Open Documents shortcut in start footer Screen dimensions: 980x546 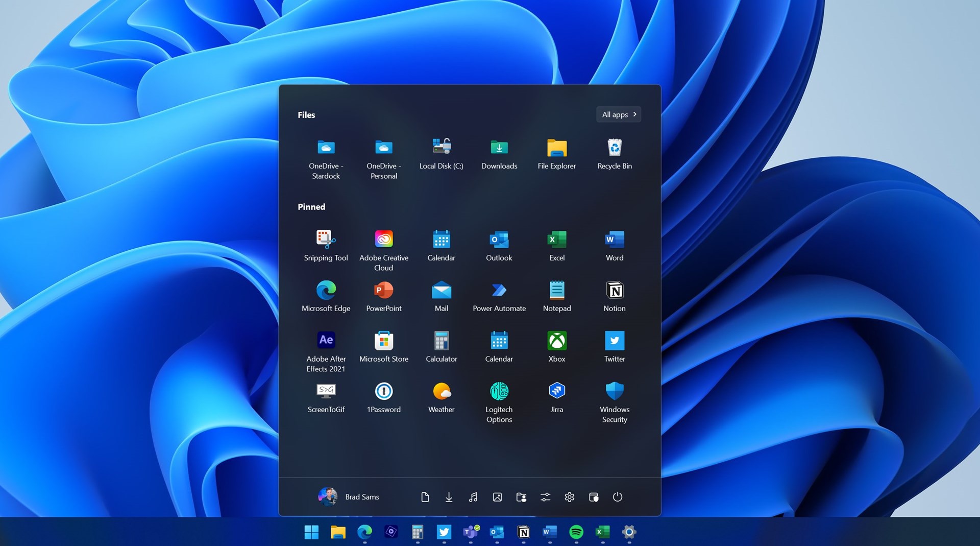tap(425, 497)
